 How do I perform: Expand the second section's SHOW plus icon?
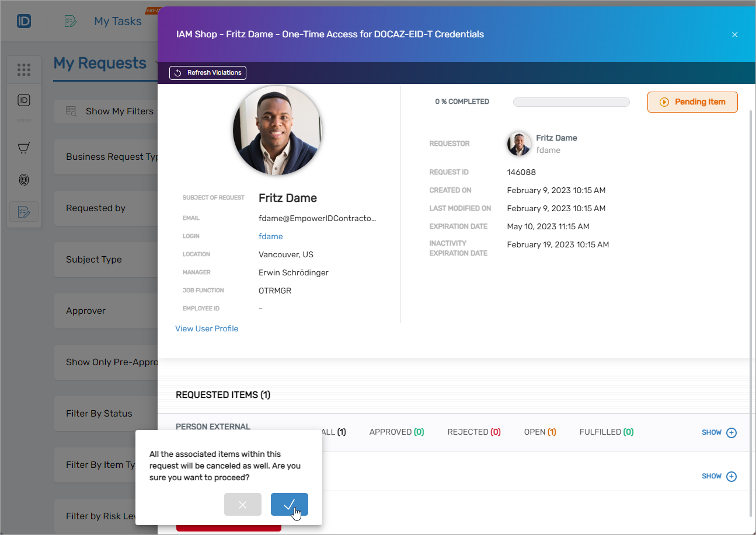click(731, 477)
